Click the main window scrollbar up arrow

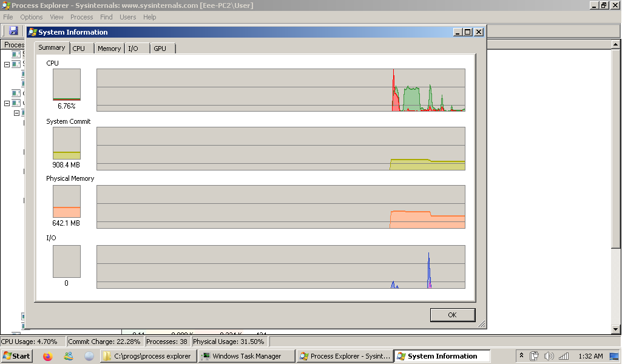616,44
